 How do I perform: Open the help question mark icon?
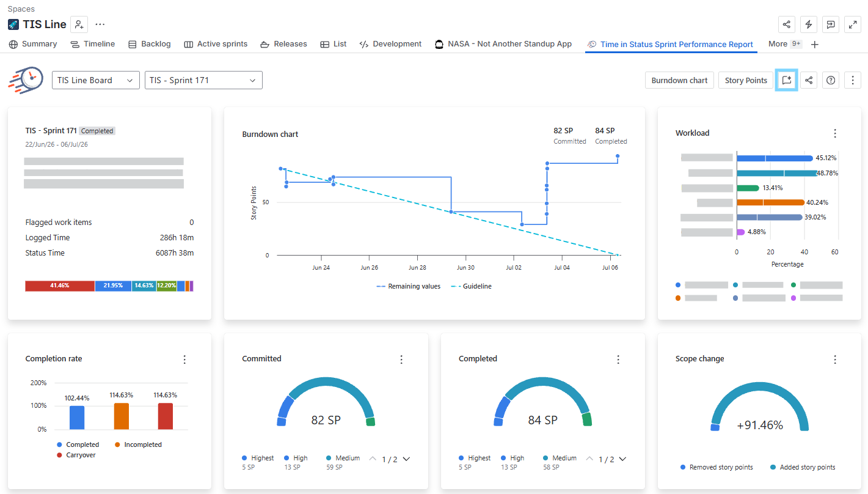[x=830, y=80]
